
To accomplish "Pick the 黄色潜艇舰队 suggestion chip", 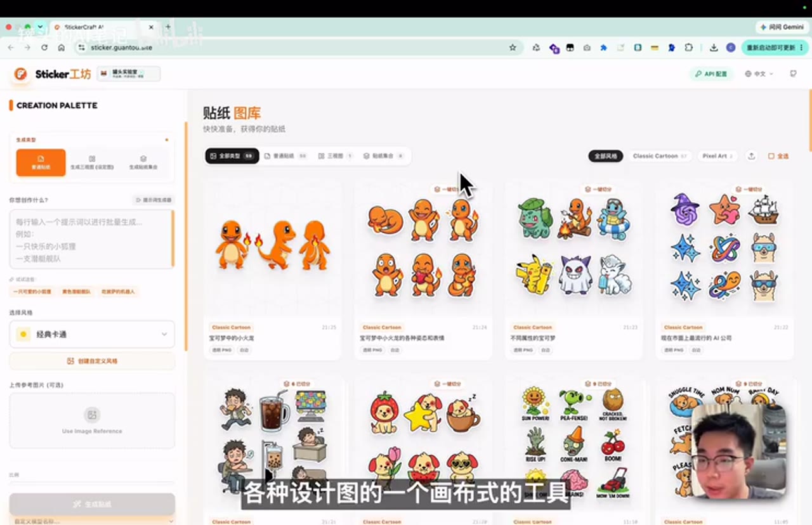I will pos(76,292).
